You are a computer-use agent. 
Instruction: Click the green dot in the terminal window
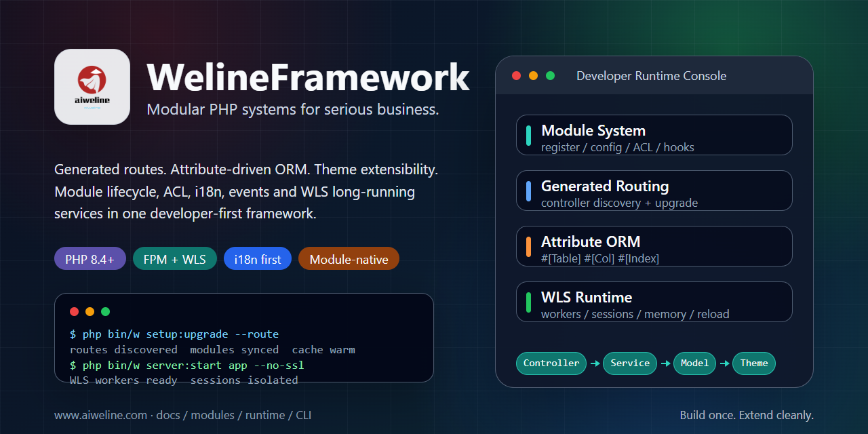106,312
